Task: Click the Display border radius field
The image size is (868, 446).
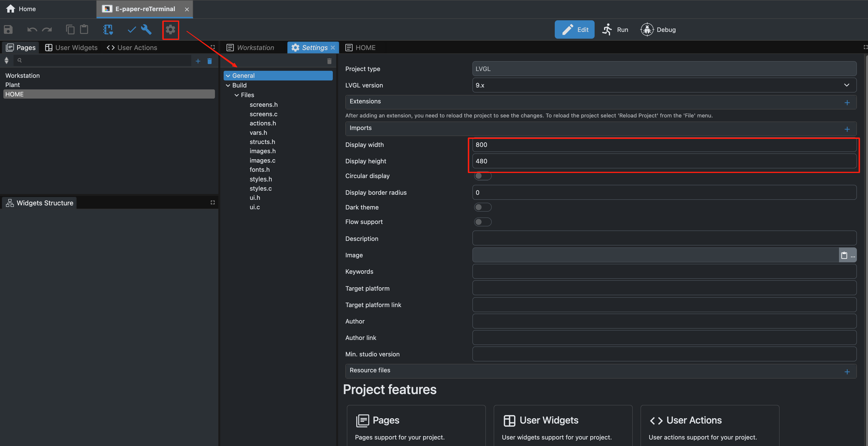Action: tap(664, 193)
